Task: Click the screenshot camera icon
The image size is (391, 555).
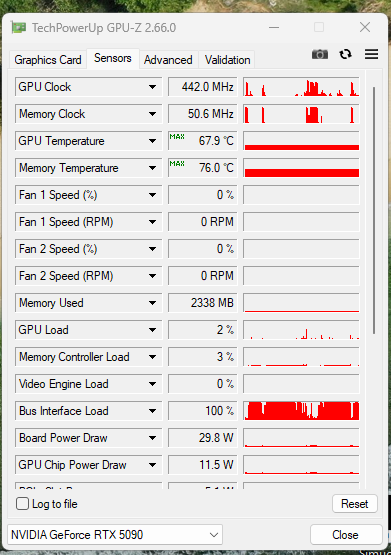Action: click(320, 54)
